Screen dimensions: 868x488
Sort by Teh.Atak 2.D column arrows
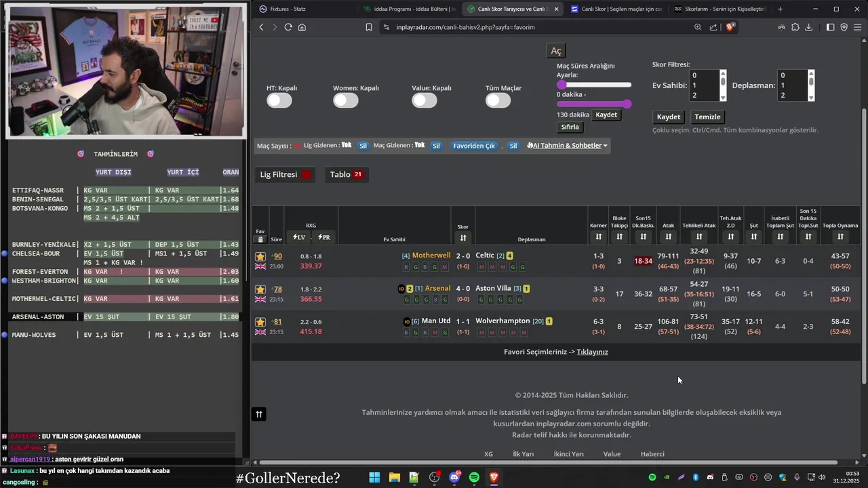tap(730, 237)
